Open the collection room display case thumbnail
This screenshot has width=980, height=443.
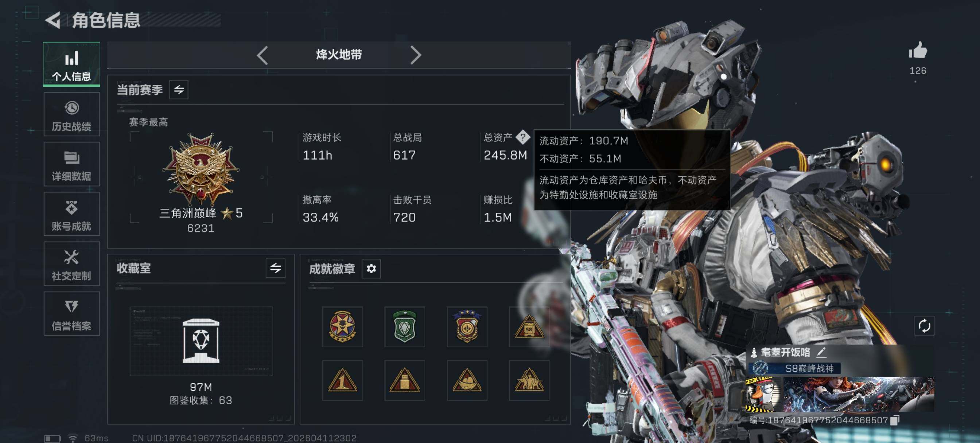click(x=201, y=341)
